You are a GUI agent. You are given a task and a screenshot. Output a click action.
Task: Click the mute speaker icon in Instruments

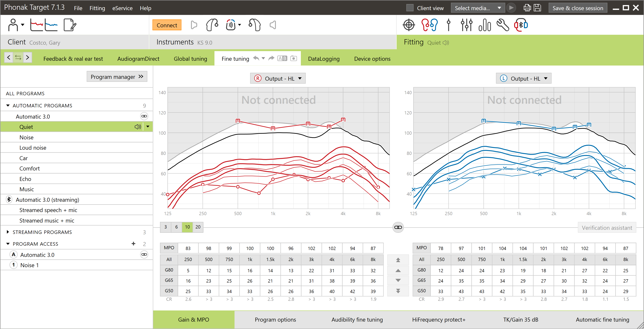point(273,25)
